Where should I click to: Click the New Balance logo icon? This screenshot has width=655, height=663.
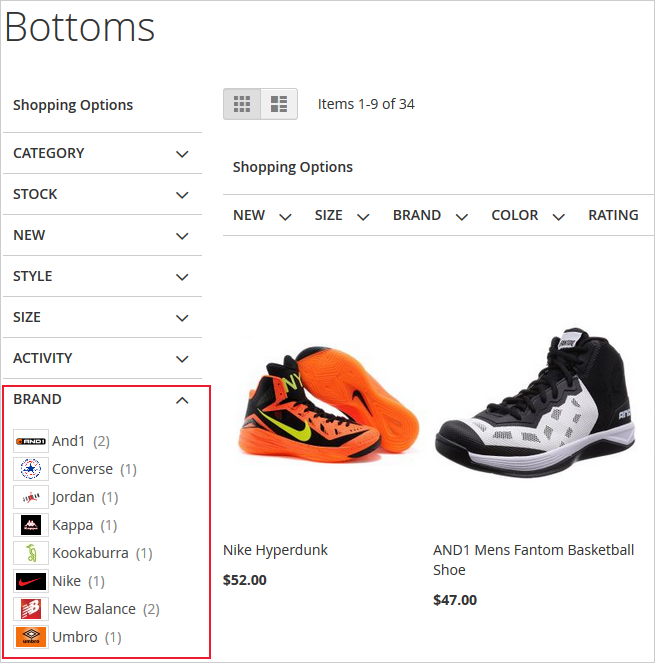31,609
